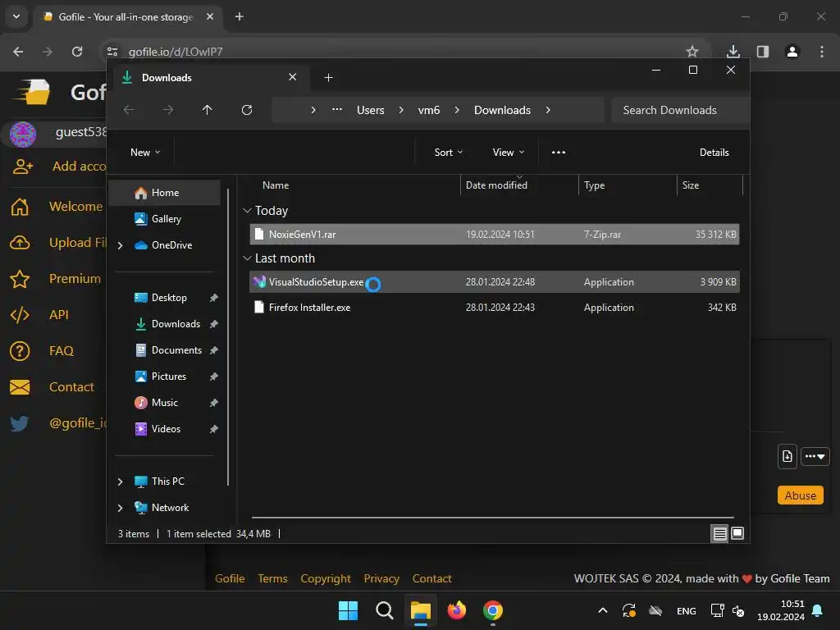Expand OneDrive in navigation pane

pyautogui.click(x=120, y=245)
